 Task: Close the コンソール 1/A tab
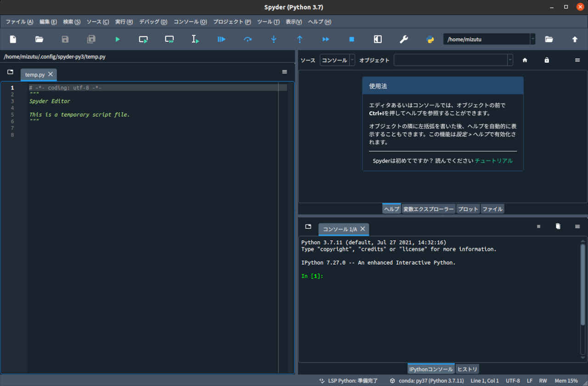coord(362,228)
